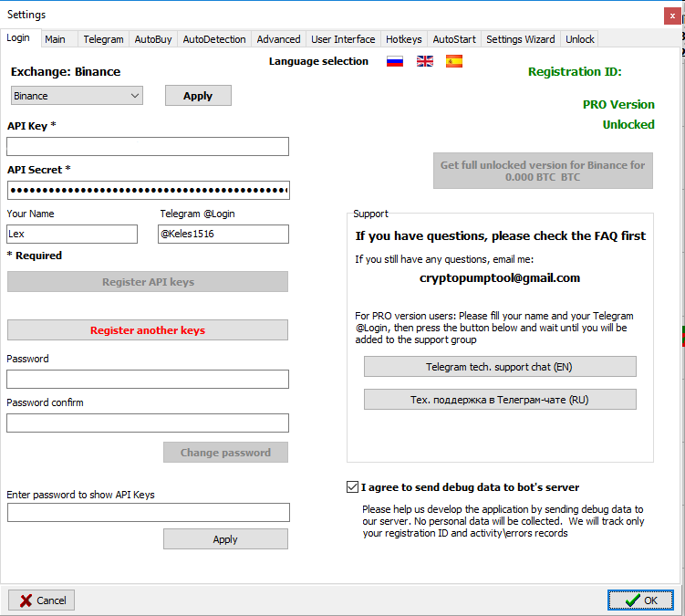Open Telegram tech. support chat (EN)
This screenshot has width=685, height=616.
pyautogui.click(x=500, y=366)
